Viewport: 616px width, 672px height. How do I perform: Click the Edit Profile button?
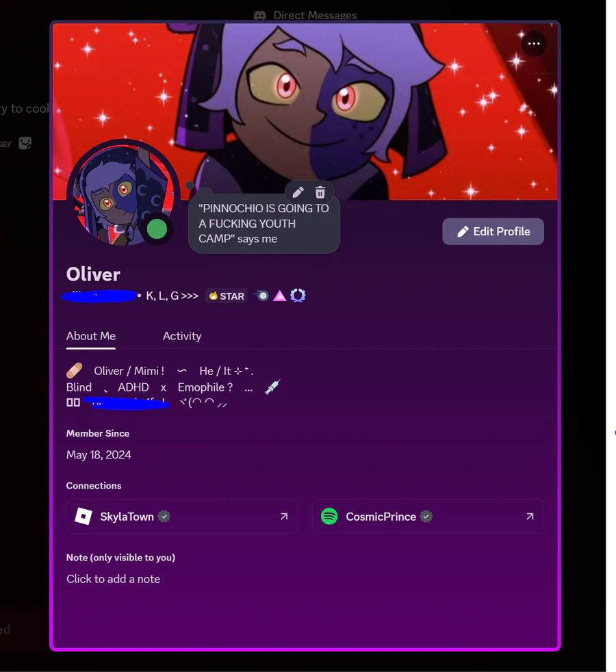[x=493, y=231]
